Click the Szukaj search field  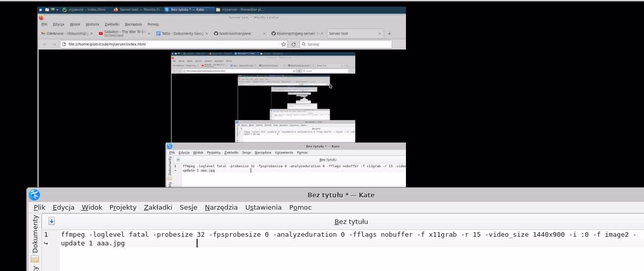pos(348,44)
